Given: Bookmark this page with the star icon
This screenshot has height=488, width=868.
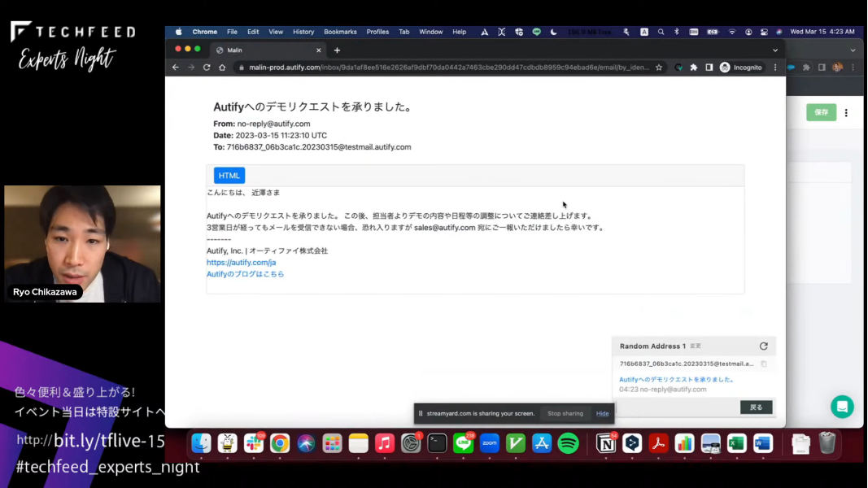Looking at the screenshot, I should tap(659, 68).
